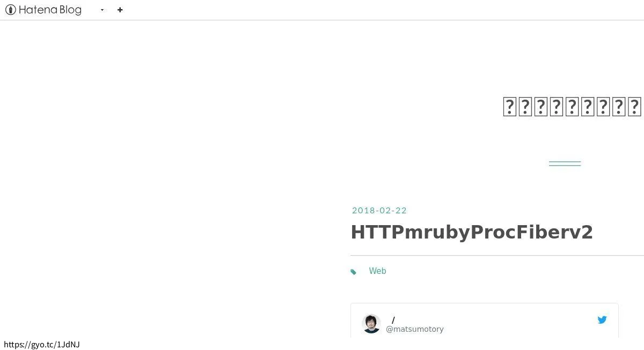Click Hatena Blog text in the top menu bar
This screenshot has height=350, width=644.
[x=50, y=9]
